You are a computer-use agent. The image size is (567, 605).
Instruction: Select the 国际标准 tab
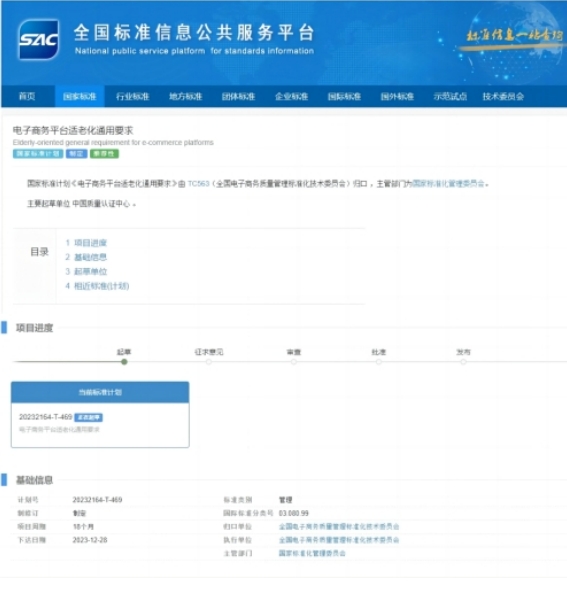click(344, 96)
